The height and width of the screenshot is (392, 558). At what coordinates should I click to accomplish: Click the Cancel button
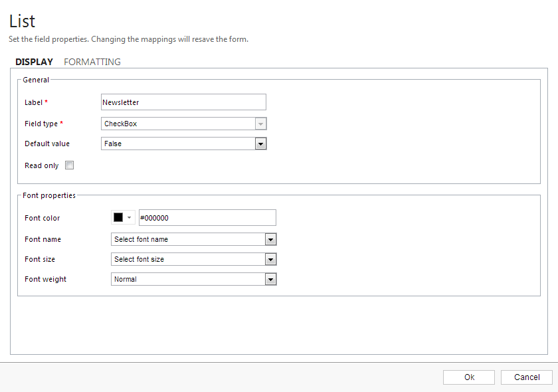tap(526, 377)
